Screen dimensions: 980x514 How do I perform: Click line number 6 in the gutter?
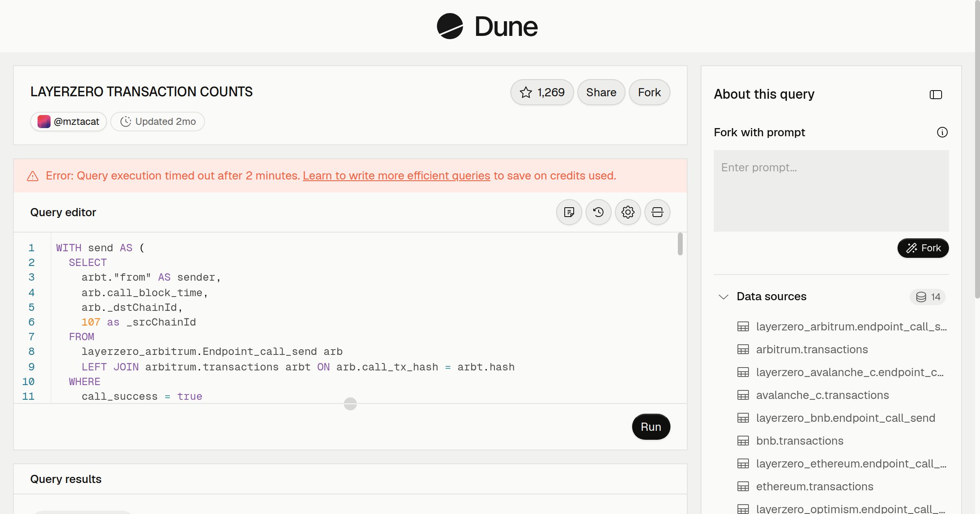coord(31,322)
